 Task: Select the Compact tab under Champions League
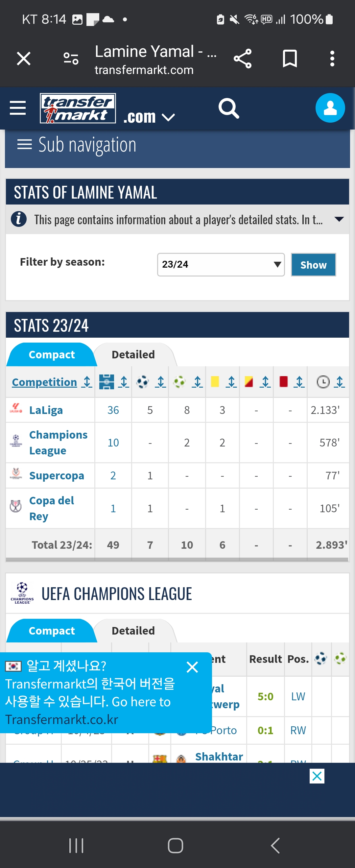click(x=52, y=631)
